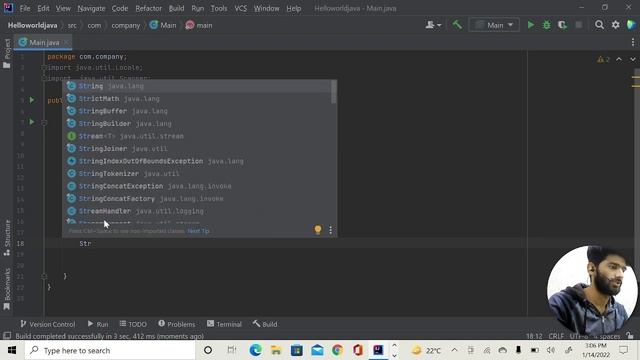Screen dimensions: 640x360
Task: Open the Bookmarks tool window sidebar
Action: pos(7,289)
